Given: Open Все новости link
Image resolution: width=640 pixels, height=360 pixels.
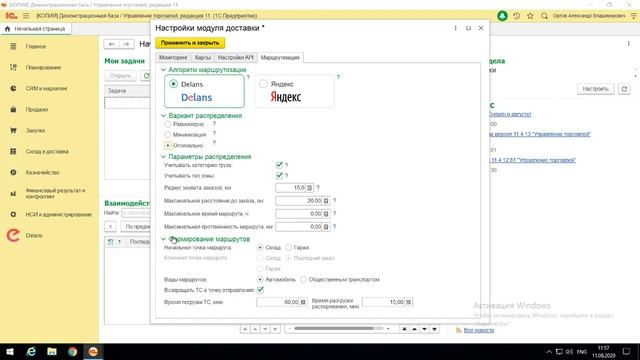Looking at the screenshot, I should 478,330.
